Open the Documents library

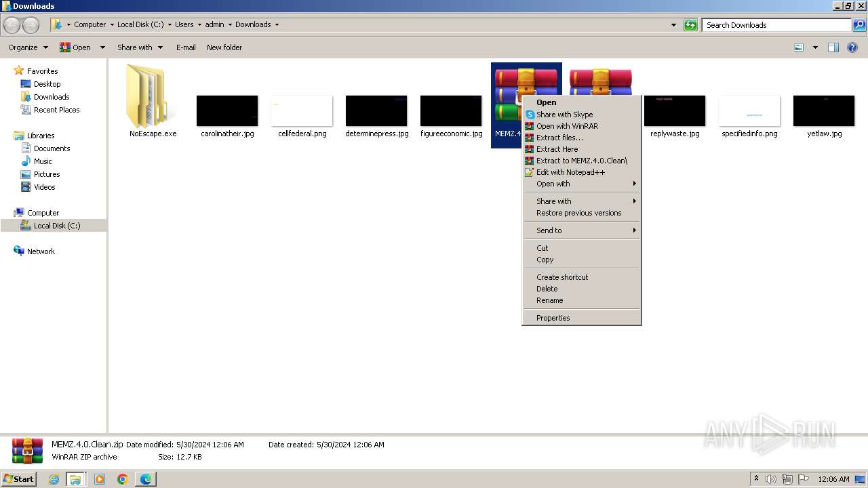coord(52,148)
